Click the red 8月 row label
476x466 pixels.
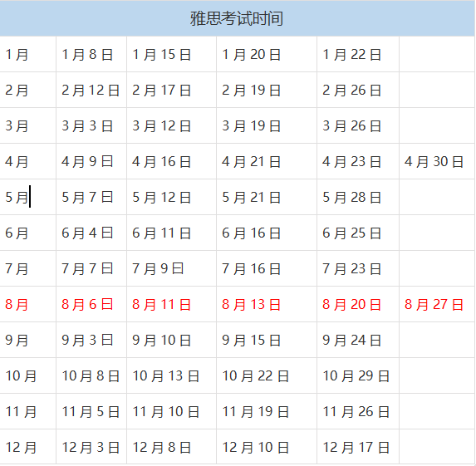[x=27, y=304]
